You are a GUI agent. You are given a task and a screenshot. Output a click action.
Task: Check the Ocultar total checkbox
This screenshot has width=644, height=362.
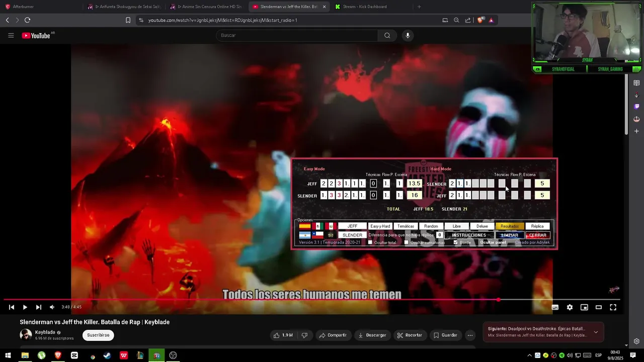pos(370,242)
